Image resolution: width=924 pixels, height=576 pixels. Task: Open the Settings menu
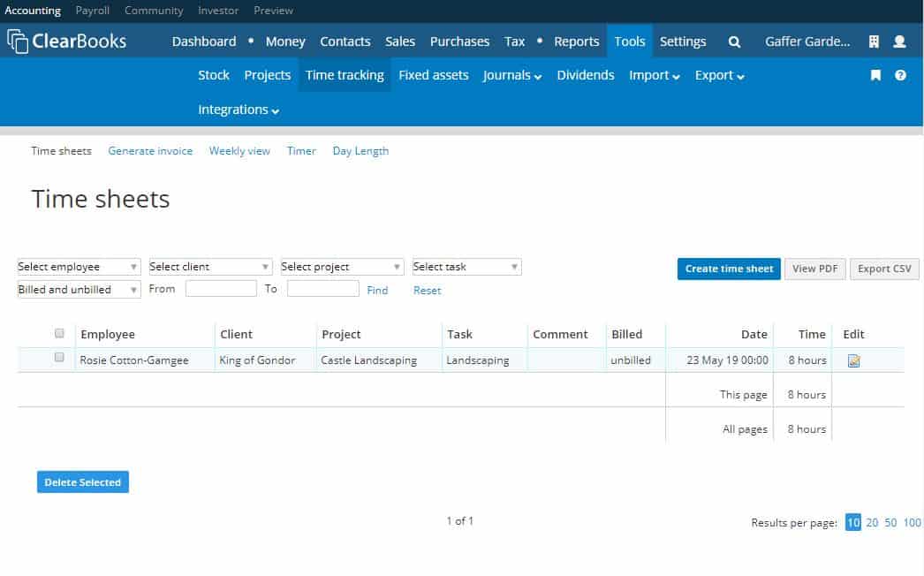683,42
